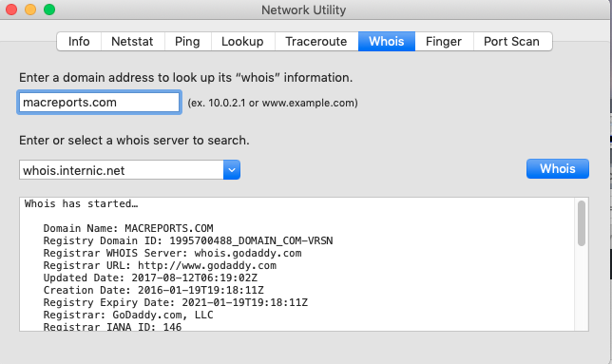Viewport: 612px width, 364px height.
Task: Open the Netstat tab
Action: (x=132, y=42)
